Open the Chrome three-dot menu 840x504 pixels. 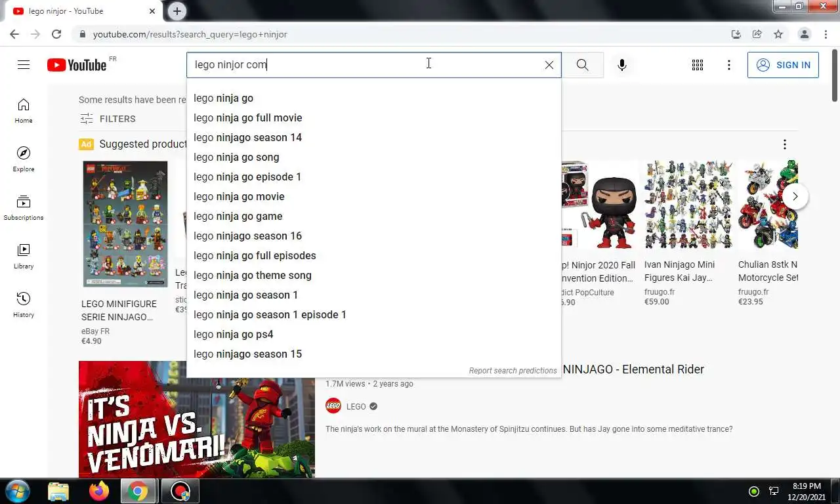826,34
